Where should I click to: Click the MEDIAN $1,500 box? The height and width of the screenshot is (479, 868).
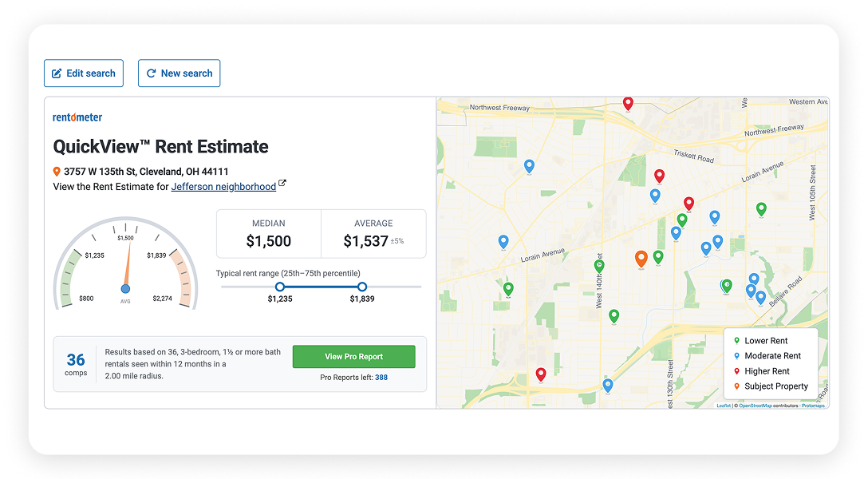pos(269,234)
